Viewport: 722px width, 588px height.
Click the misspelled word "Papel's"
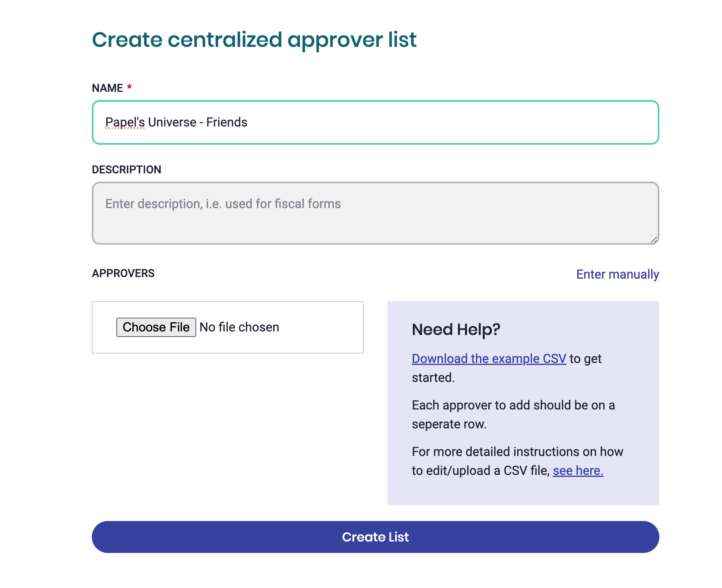click(125, 123)
